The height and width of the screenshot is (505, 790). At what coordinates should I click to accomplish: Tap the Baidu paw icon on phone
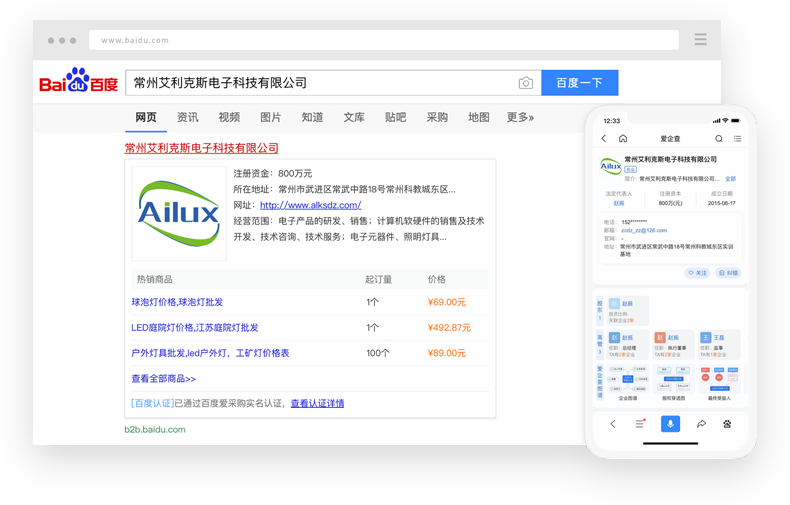(x=727, y=424)
